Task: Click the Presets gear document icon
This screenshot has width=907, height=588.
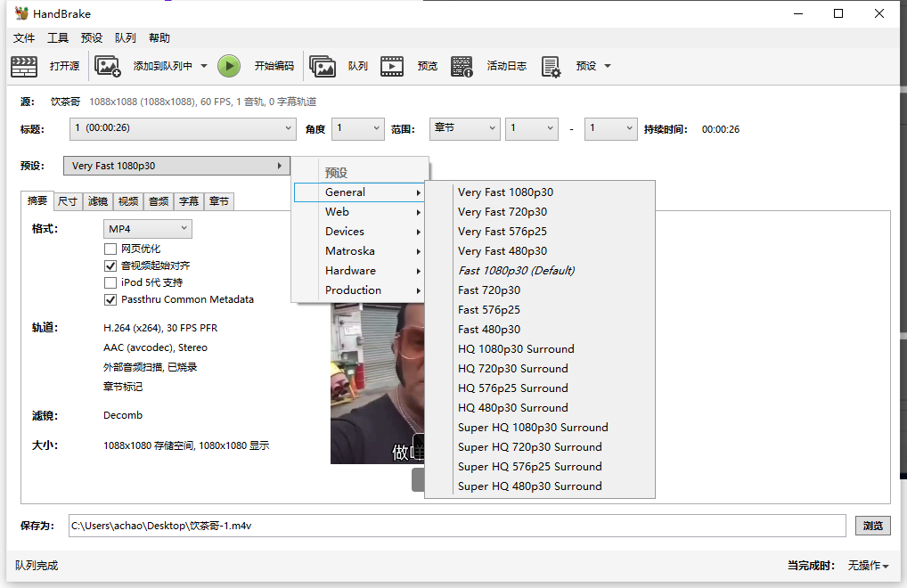Action: click(551, 66)
